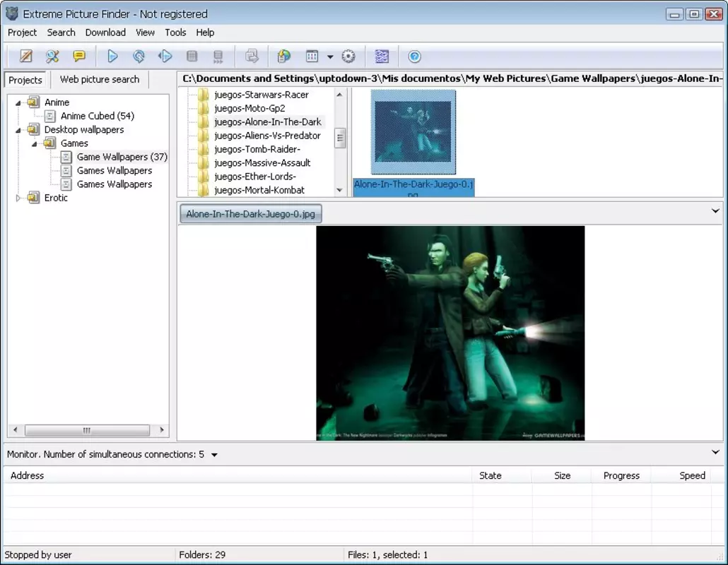
Task: Click the grey copy pages icon
Action: [252, 56]
